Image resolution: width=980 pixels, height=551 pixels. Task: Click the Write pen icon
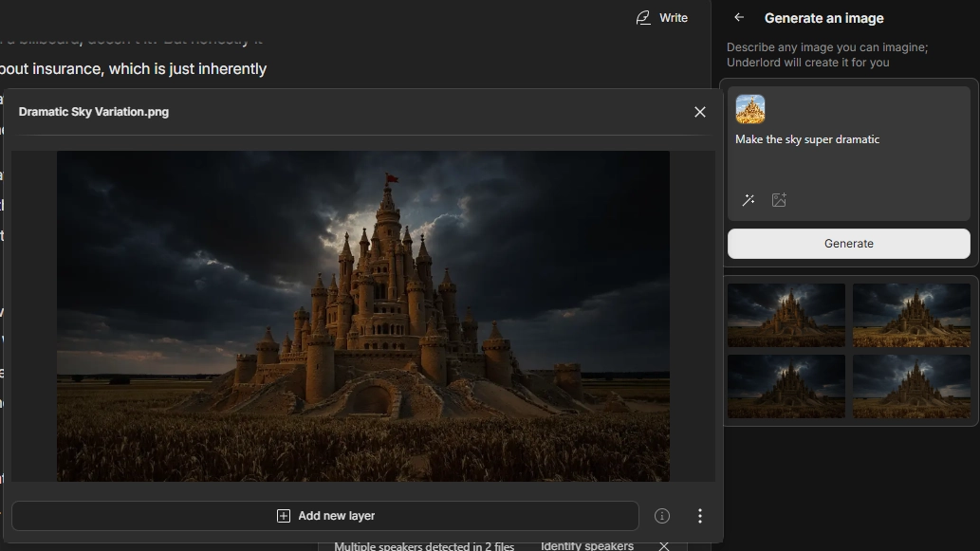coord(644,18)
